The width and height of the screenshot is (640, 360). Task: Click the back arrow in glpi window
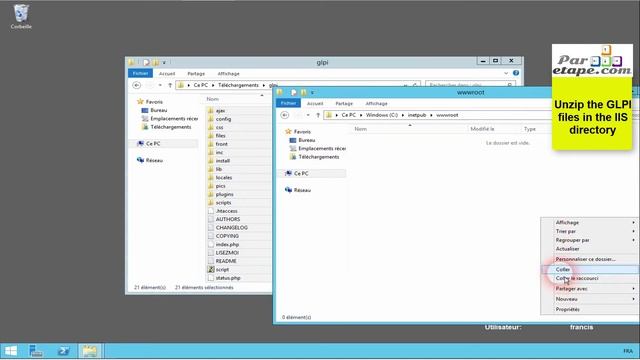pyautogui.click(x=137, y=85)
